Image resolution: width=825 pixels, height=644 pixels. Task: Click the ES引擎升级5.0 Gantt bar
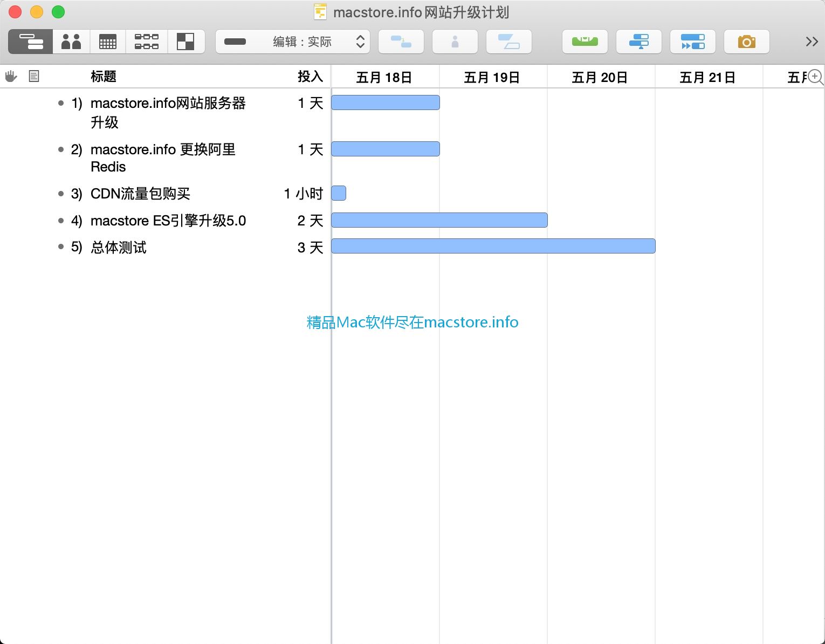pos(439,220)
